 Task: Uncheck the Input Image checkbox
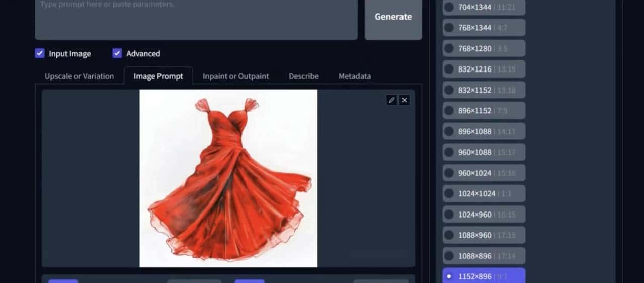pos(40,54)
